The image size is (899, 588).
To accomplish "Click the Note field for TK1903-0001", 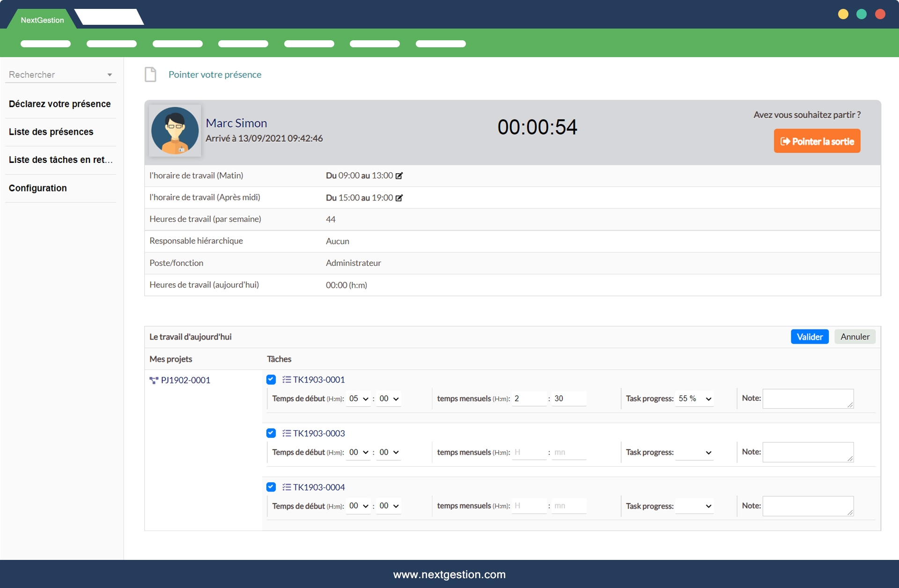I will point(808,399).
